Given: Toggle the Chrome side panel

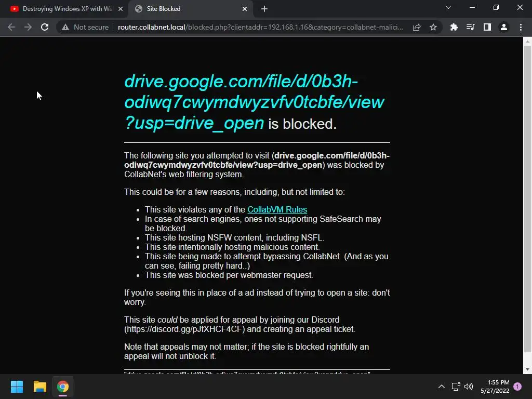Looking at the screenshot, I should coord(487,27).
